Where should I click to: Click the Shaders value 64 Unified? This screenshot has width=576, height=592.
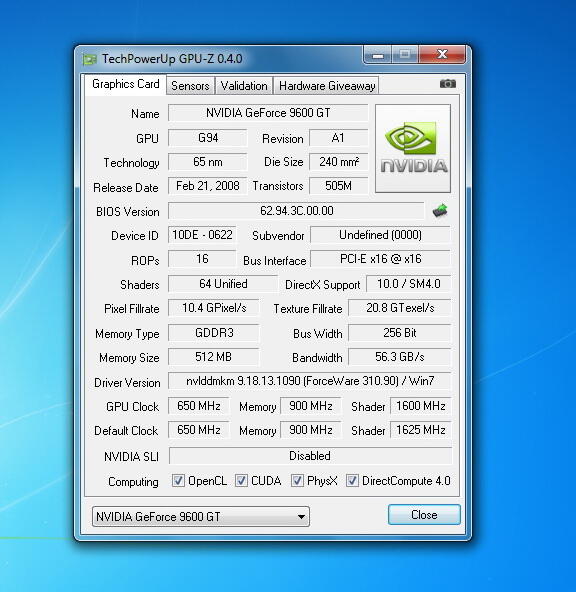tap(223, 284)
